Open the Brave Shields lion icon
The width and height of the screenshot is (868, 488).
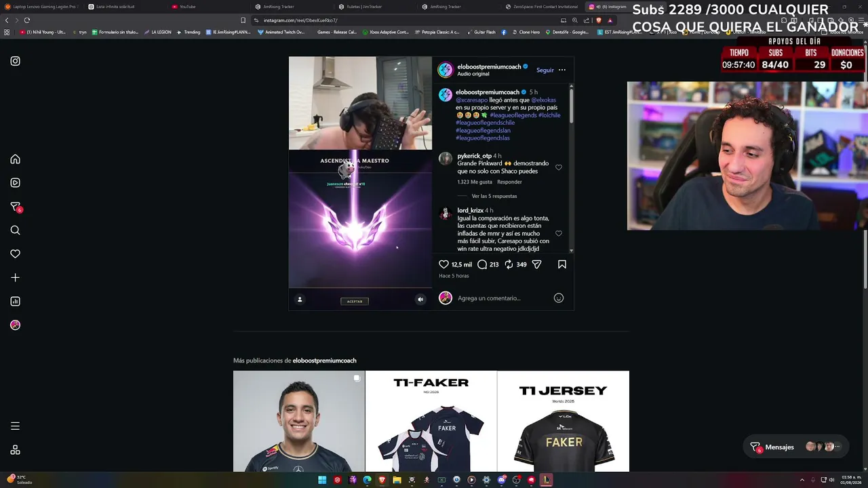(x=598, y=20)
